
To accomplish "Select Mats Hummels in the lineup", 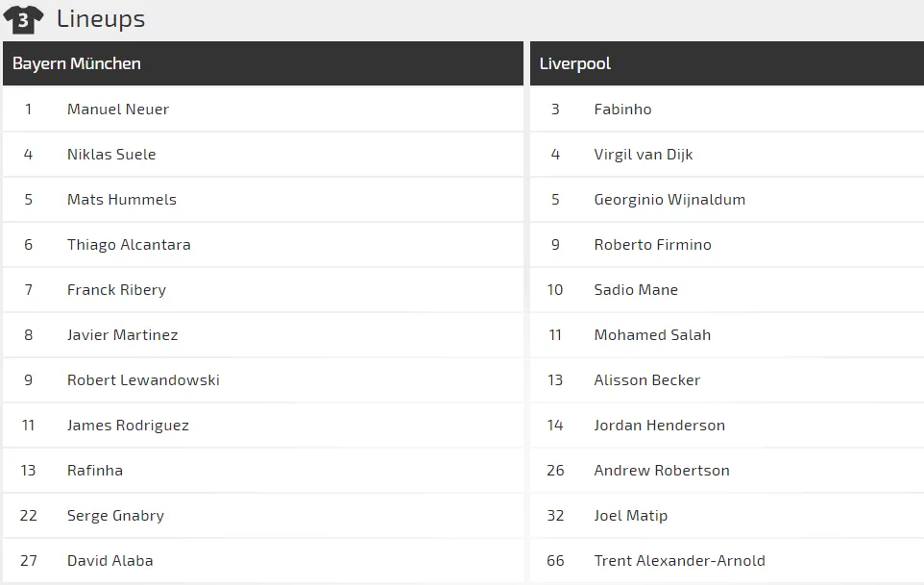I will coord(122,200).
